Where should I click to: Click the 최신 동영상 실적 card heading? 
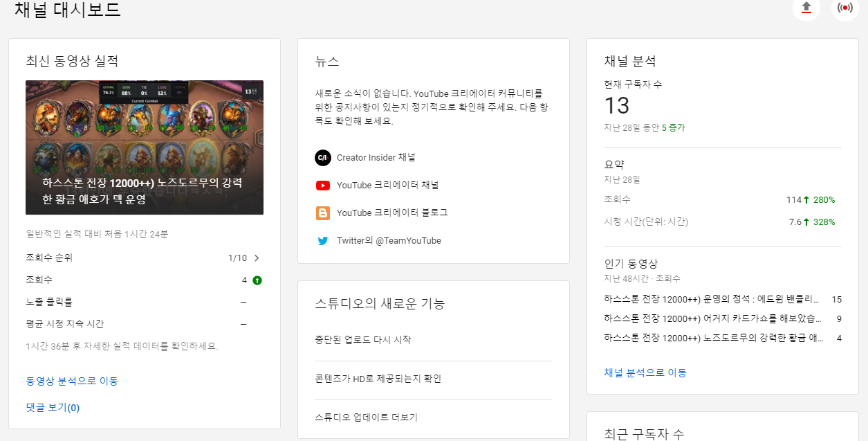(72, 61)
